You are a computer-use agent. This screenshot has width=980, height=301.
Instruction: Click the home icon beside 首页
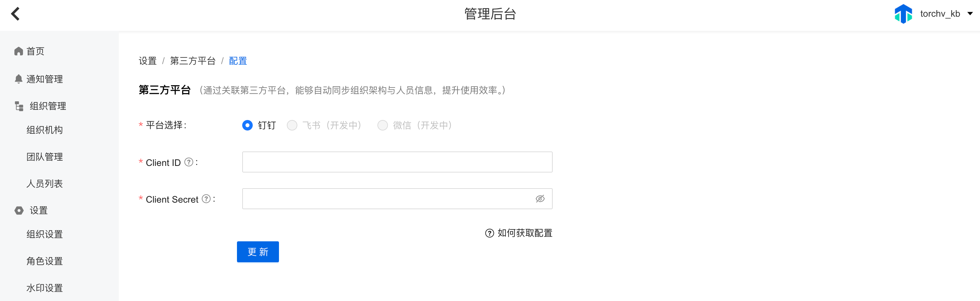[19, 51]
